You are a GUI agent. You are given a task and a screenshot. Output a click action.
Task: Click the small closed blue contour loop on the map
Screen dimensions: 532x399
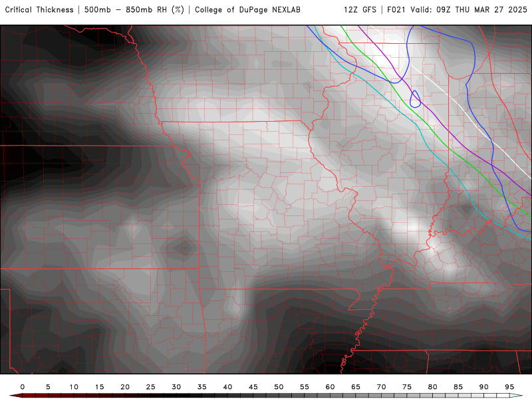pos(415,98)
